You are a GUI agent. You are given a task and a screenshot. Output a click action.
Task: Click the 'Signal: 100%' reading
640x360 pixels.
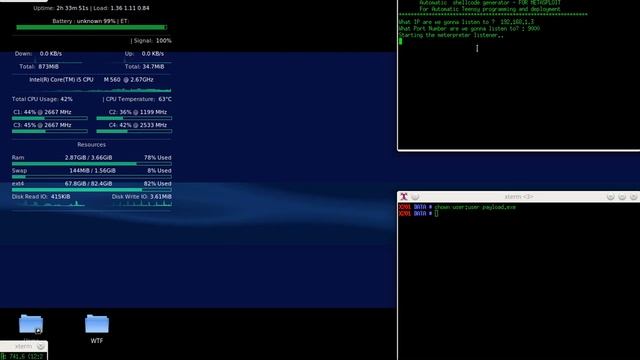click(x=153, y=41)
